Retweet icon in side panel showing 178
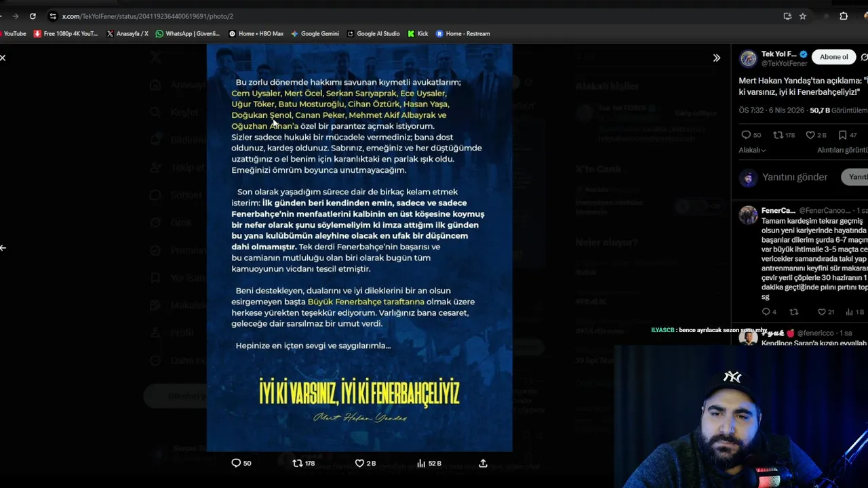Image resolution: width=868 pixels, height=488 pixels. [778, 135]
